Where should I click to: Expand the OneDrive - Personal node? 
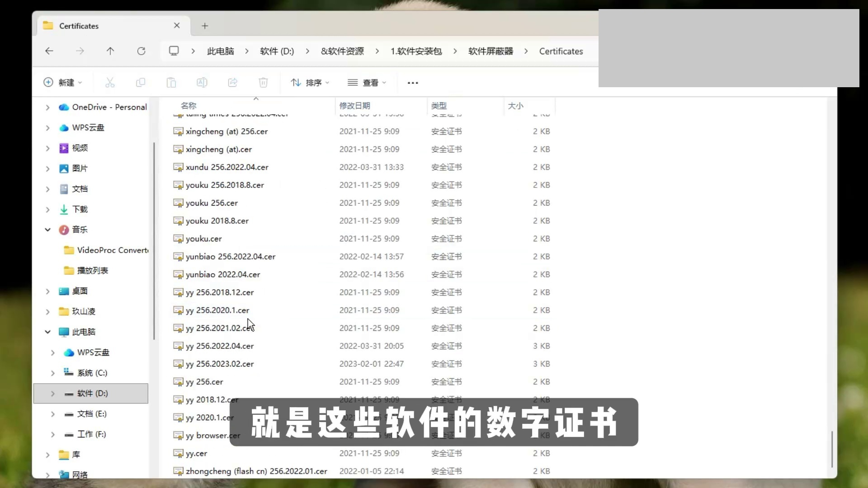click(x=47, y=108)
